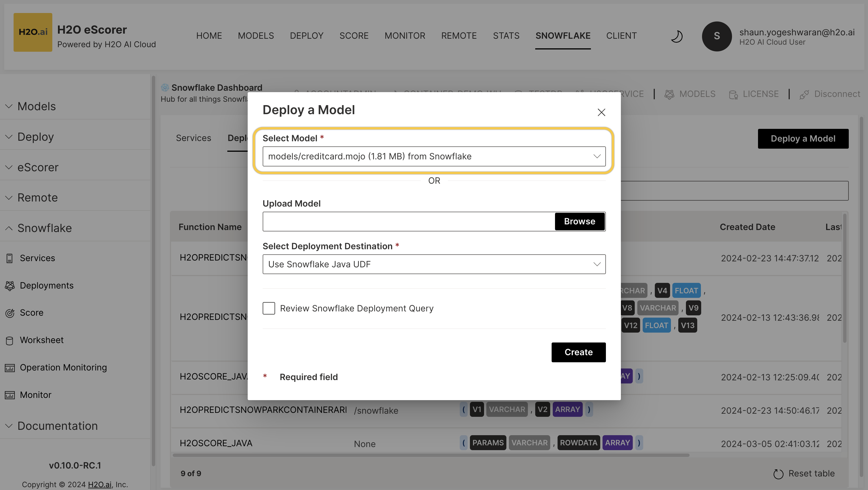868x490 pixels.
Task: Click the Upload Model file path field
Action: [x=408, y=221]
